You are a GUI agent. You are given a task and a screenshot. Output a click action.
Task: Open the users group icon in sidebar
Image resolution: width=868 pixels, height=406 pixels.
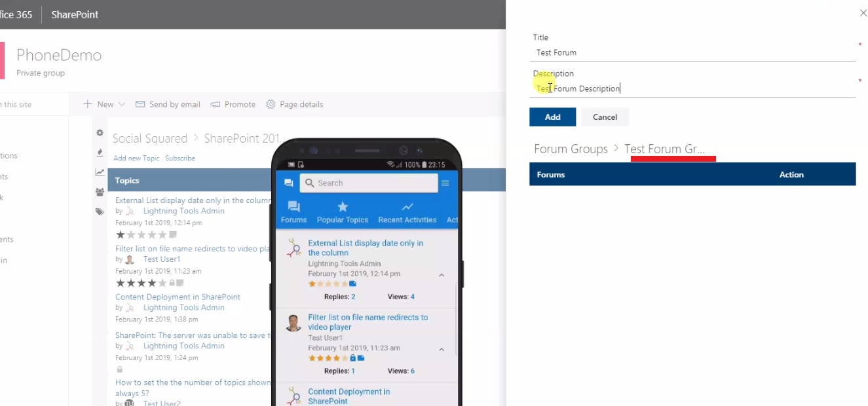[100, 192]
